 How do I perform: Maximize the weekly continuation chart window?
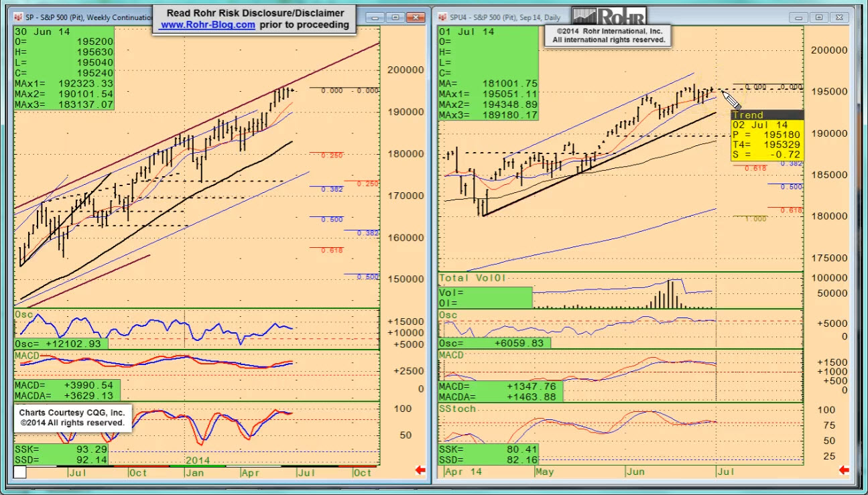[x=395, y=17]
